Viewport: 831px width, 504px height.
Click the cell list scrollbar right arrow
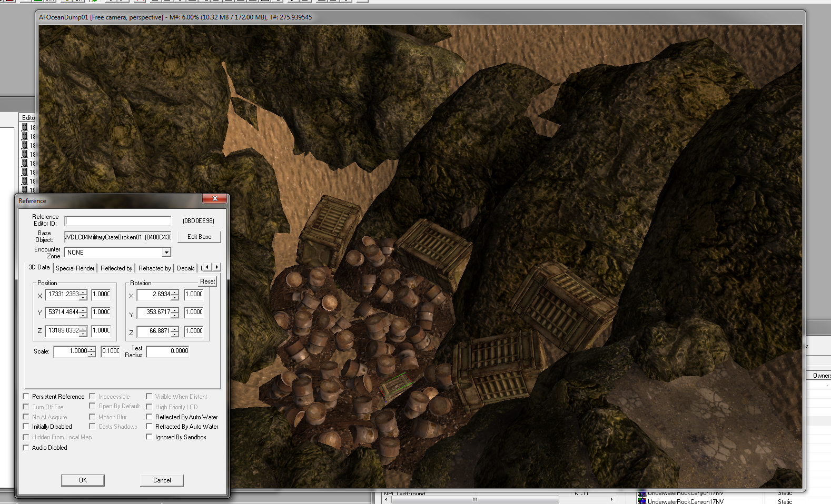[x=611, y=499]
